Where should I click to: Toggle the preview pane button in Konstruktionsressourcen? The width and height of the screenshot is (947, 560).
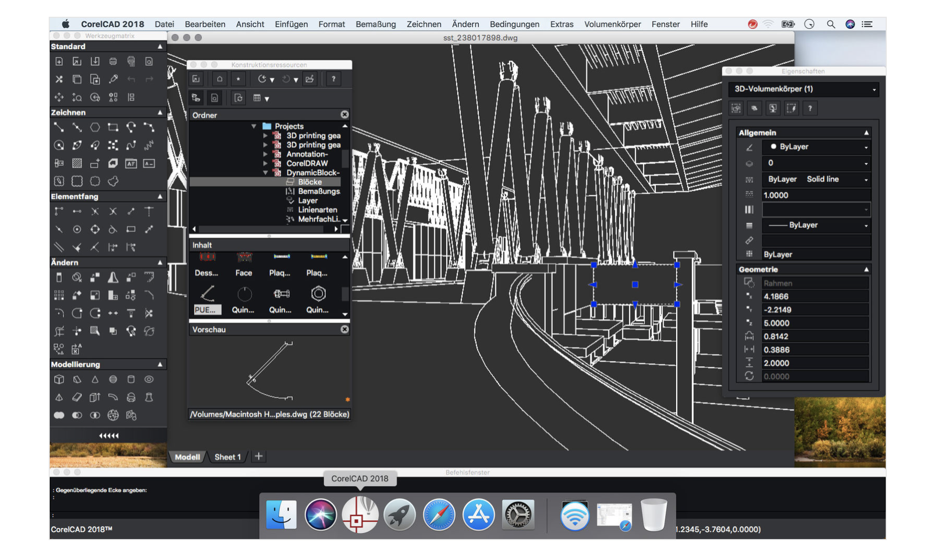coord(214,98)
